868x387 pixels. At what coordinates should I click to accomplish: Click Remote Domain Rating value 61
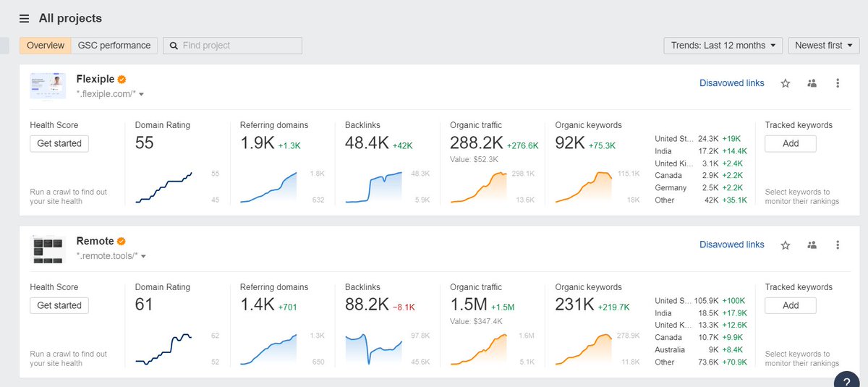tap(144, 305)
